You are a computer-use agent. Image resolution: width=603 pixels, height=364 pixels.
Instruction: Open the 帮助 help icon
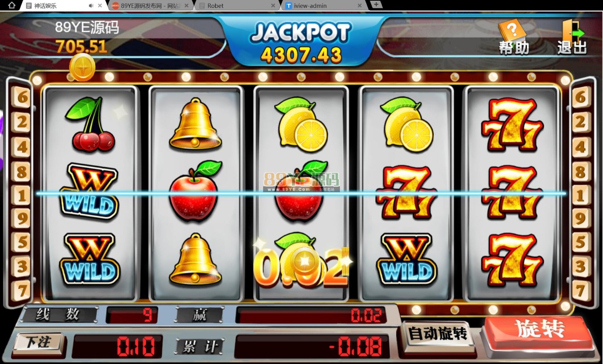click(x=514, y=37)
